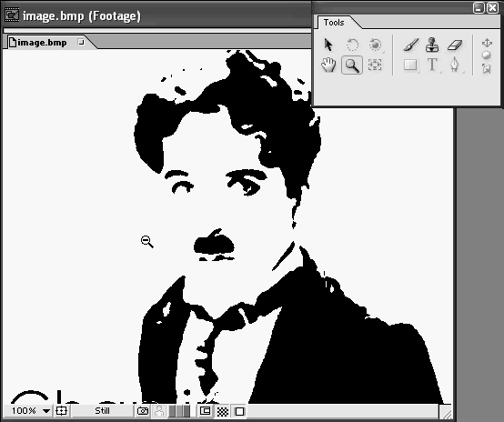Select the Rotation tool

(352, 45)
